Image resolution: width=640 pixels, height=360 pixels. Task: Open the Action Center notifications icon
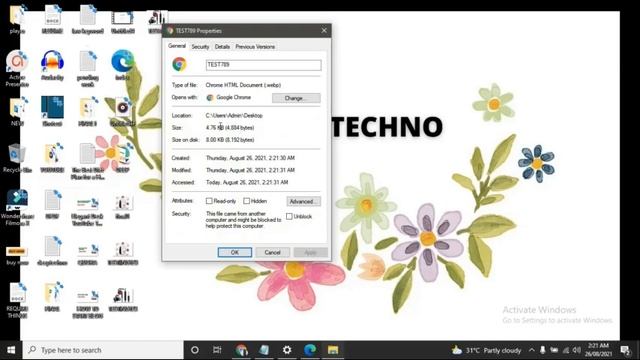point(625,350)
